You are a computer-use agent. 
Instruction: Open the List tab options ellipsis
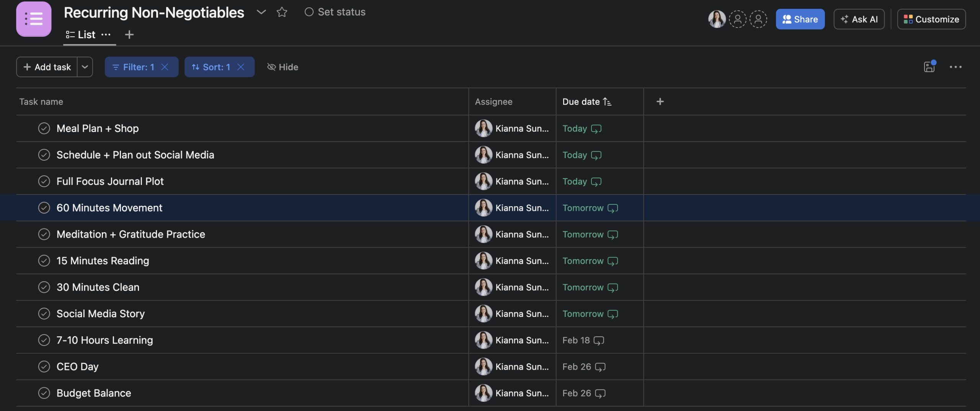coord(106,34)
